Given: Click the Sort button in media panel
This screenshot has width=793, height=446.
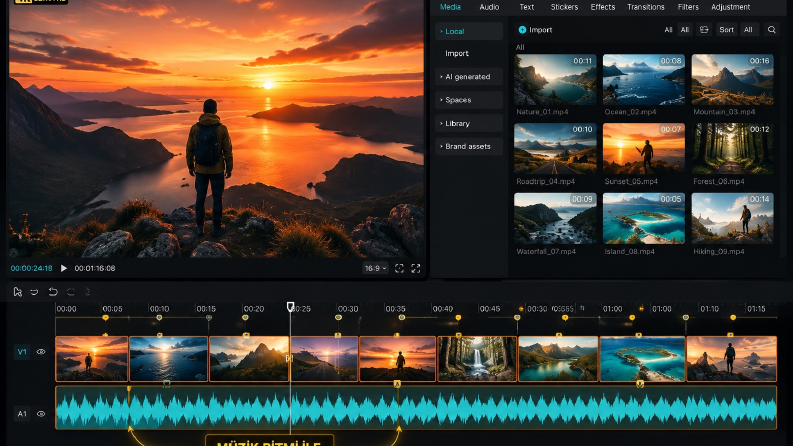Looking at the screenshot, I should pos(726,30).
